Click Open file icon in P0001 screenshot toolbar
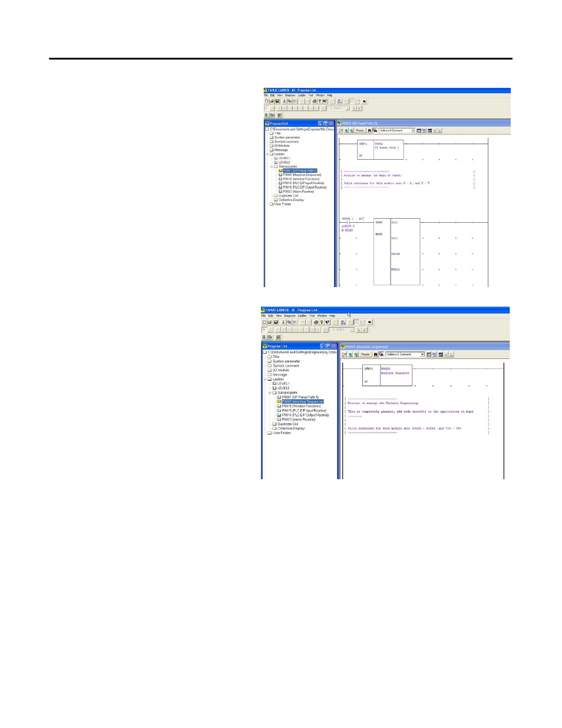This screenshot has width=562, height=728. [272, 101]
